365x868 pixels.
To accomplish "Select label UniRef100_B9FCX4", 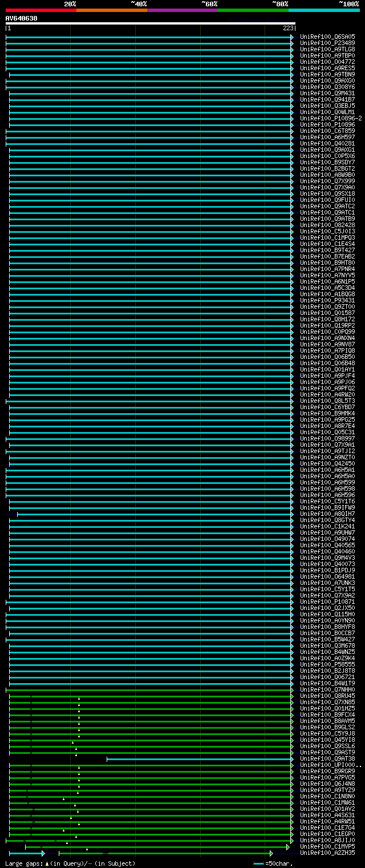I will [327, 714].
